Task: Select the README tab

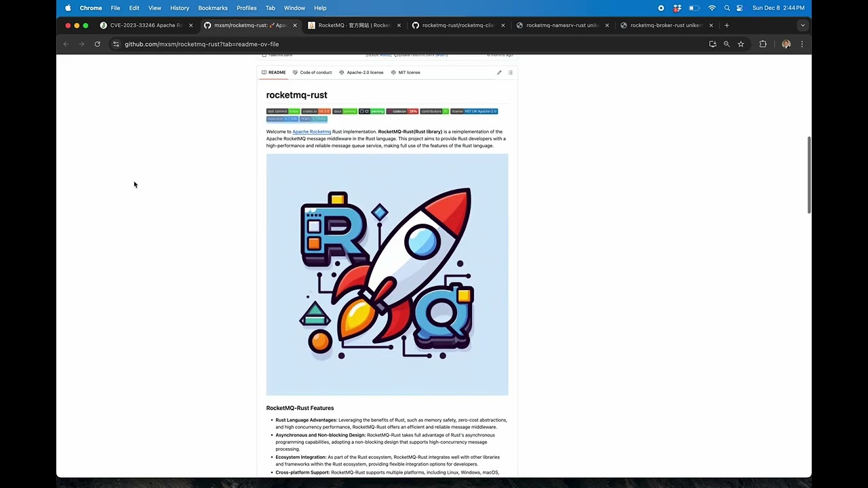Action: click(273, 73)
